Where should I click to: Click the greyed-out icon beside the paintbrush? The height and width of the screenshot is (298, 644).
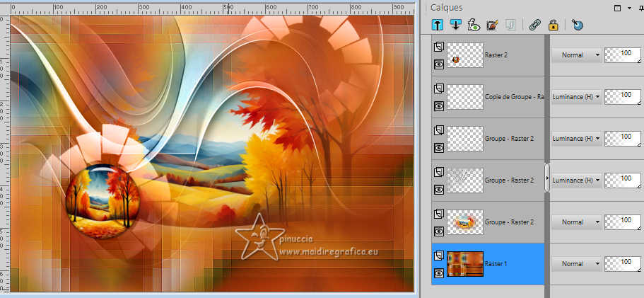510,25
